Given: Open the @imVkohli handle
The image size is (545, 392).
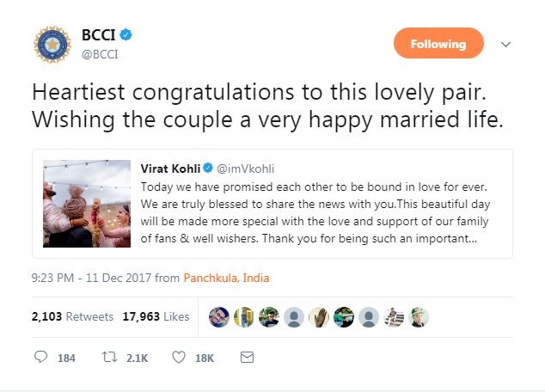Looking at the screenshot, I should (x=247, y=166).
